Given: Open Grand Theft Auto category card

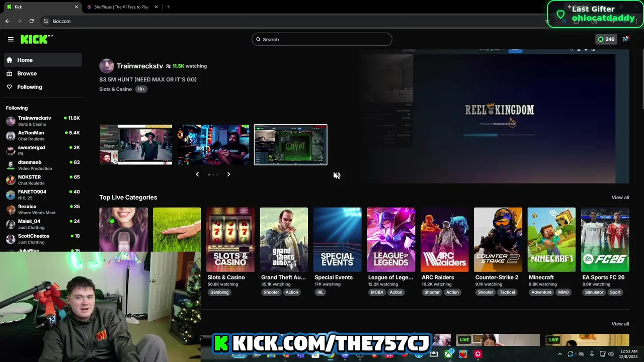Looking at the screenshot, I should click(x=284, y=239).
